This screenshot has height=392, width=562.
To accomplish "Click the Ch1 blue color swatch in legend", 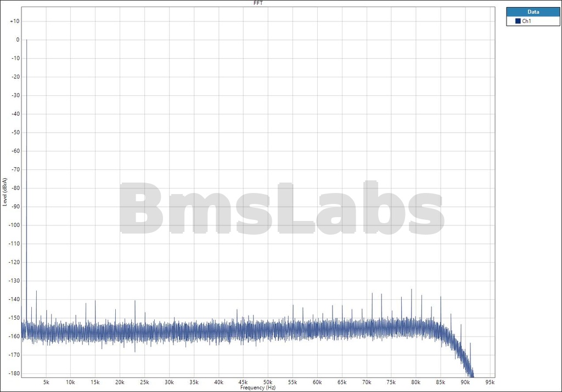I will (x=518, y=21).
